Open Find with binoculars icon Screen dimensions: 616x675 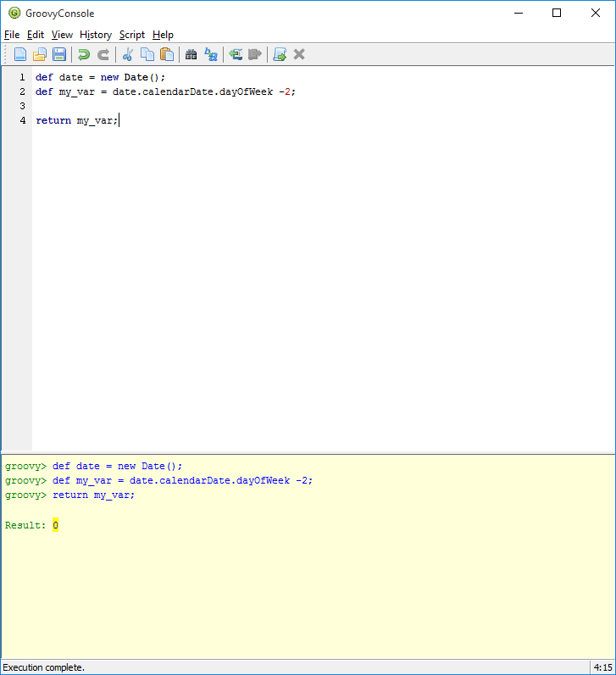(191, 54)
